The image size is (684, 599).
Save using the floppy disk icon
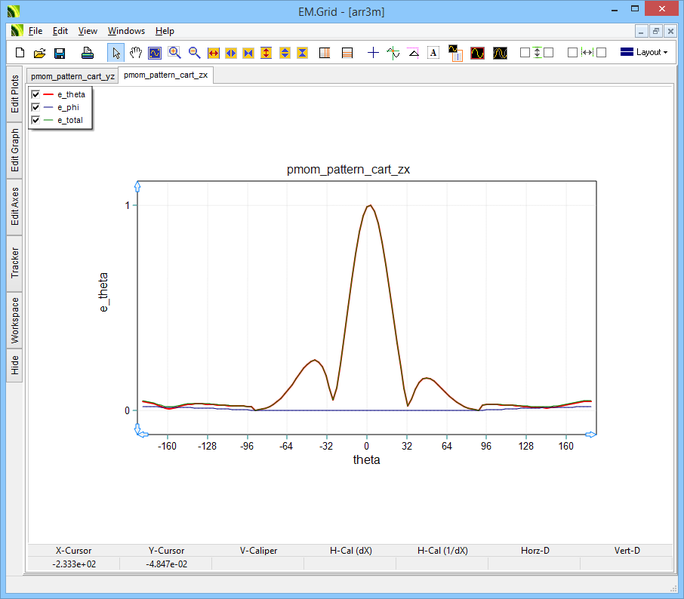pos(60,52)
